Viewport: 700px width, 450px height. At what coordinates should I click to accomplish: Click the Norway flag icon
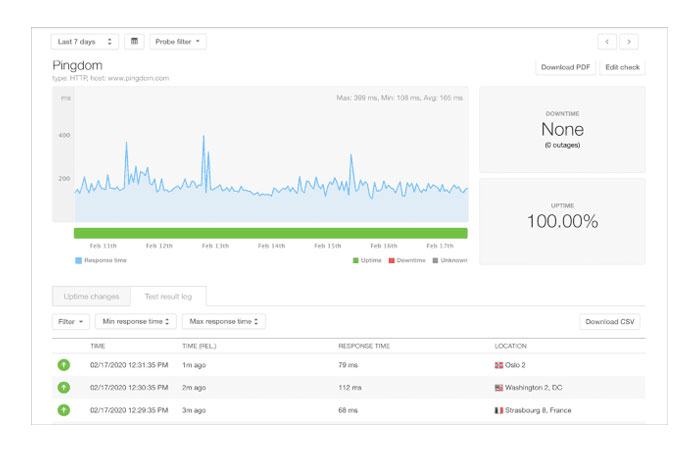(500, 366)
